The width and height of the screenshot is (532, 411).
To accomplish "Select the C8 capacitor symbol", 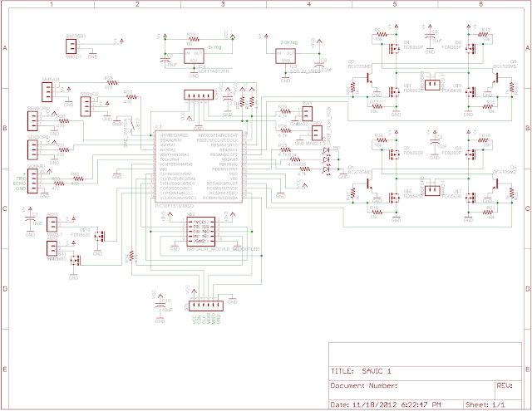I will pyautogui.click(x=319, y=65).
